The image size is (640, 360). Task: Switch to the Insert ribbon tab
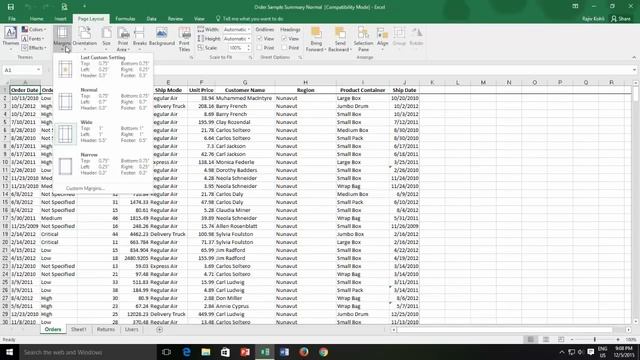point(60,19)
